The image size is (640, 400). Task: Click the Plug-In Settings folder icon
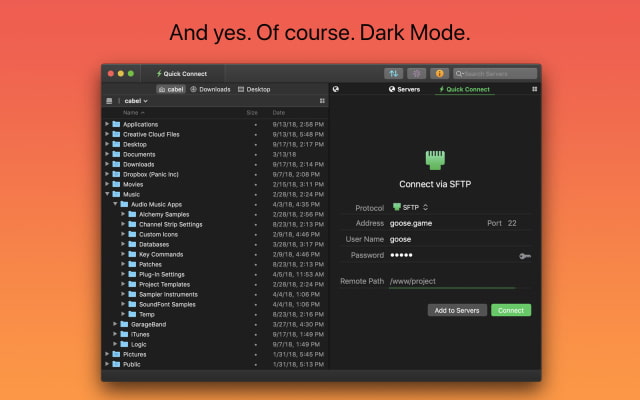(132, 274)
